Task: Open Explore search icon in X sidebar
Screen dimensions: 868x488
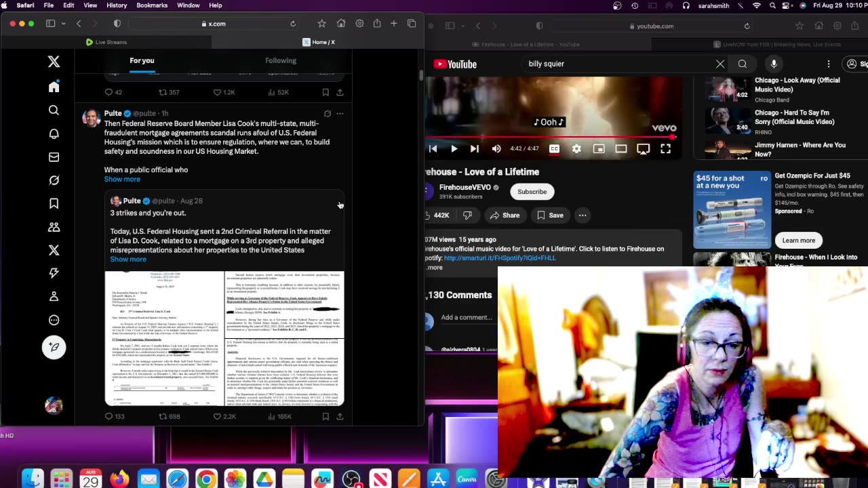Action: click(54, 110)
